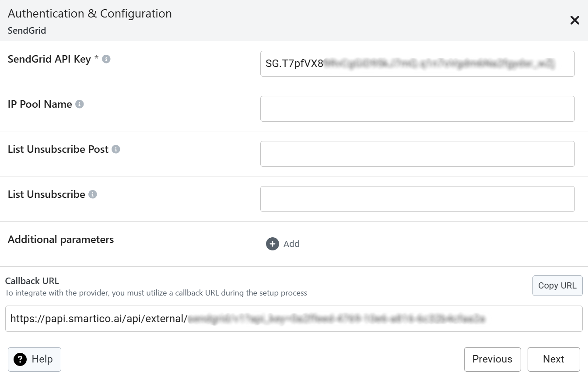588x380 pixels.
Task: Click into the IP Pool Name field
Action: coord(417,109)
